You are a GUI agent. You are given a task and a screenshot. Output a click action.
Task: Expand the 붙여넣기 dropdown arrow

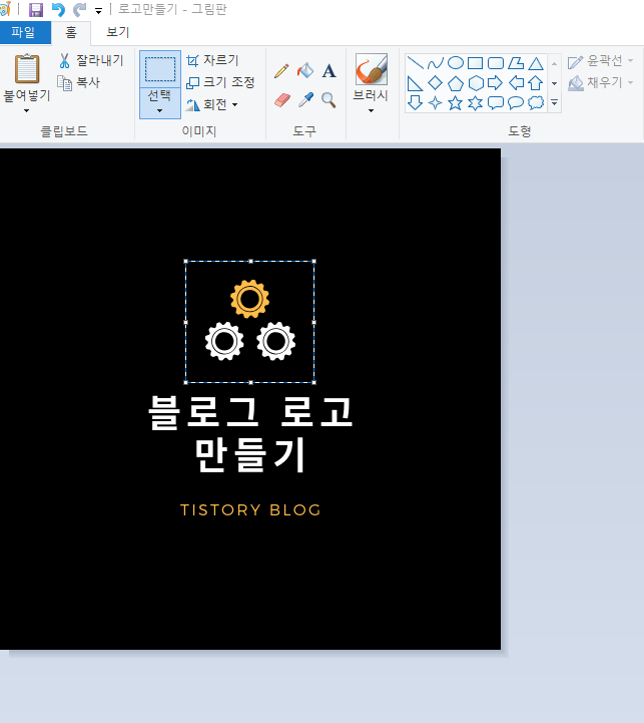(27, 111)
